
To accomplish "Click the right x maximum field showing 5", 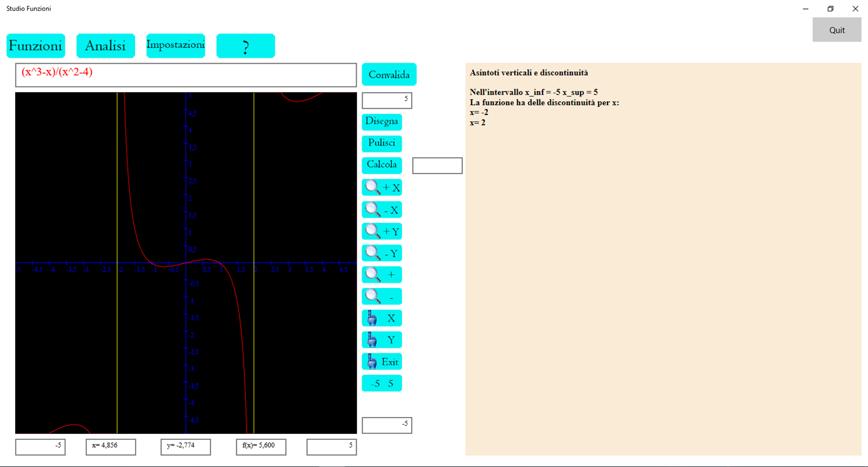I will click(332, 447).
